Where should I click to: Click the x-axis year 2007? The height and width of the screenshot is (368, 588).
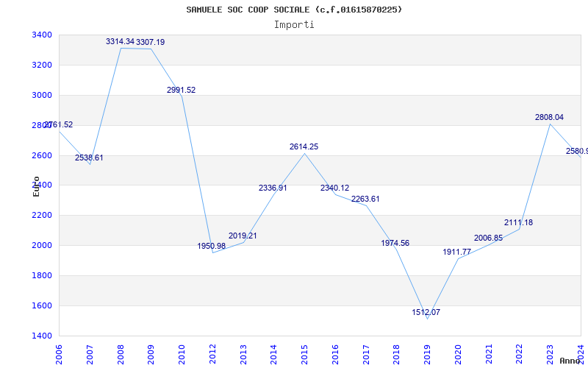[x=90, y=355]
